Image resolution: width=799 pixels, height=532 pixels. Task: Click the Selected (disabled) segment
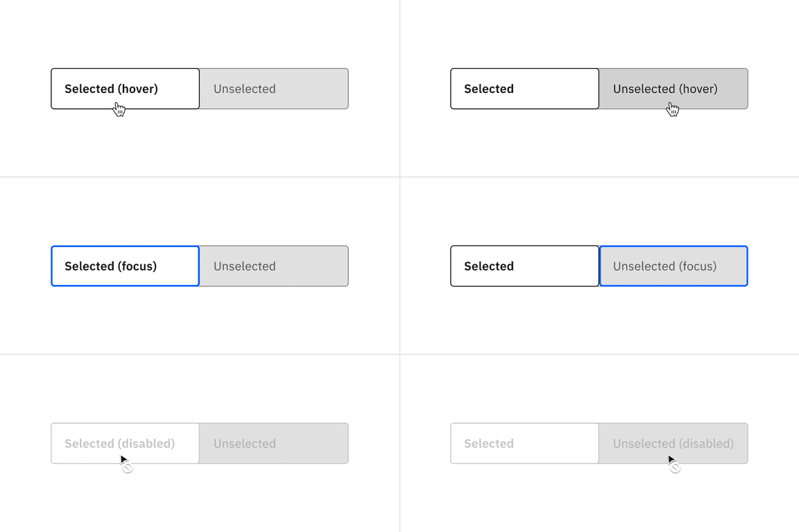pyautogui.click(x=125, y=443)
